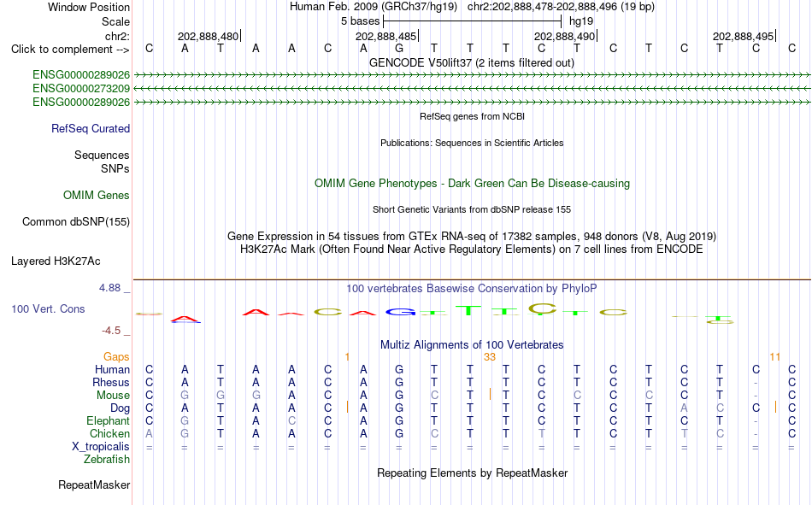Select the Scale track label
Viewport: 812px width, 505px height.
tap(115, 21)
